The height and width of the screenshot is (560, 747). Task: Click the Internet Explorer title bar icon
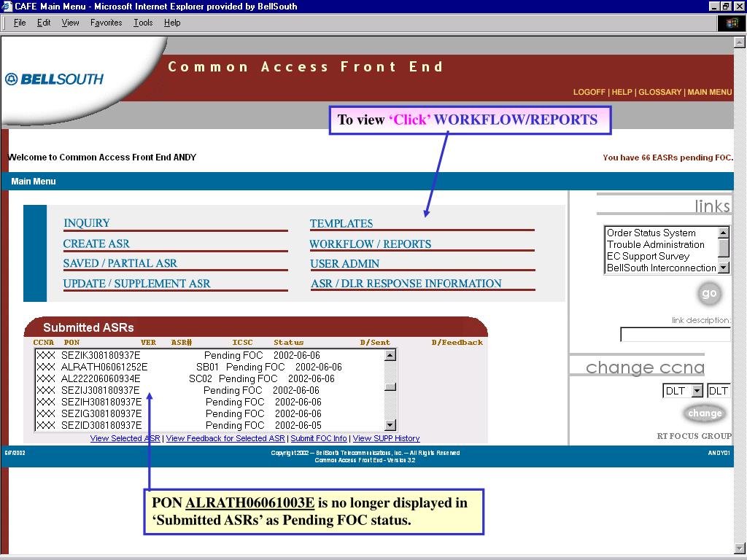7,6
